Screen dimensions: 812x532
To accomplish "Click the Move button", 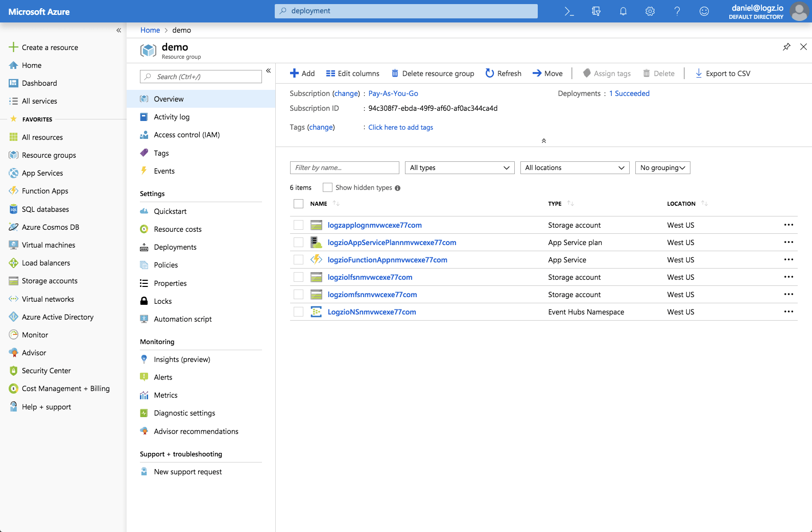I will pos(547,73).
